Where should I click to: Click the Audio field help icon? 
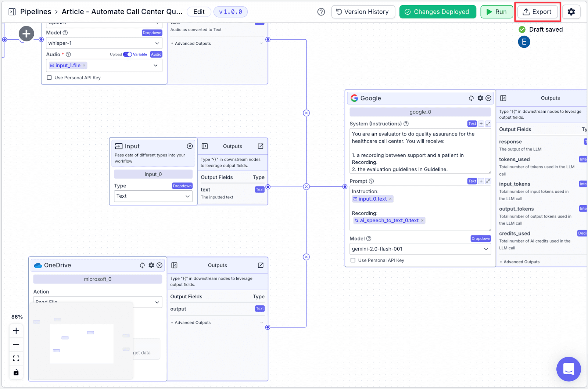click(68, 54)
